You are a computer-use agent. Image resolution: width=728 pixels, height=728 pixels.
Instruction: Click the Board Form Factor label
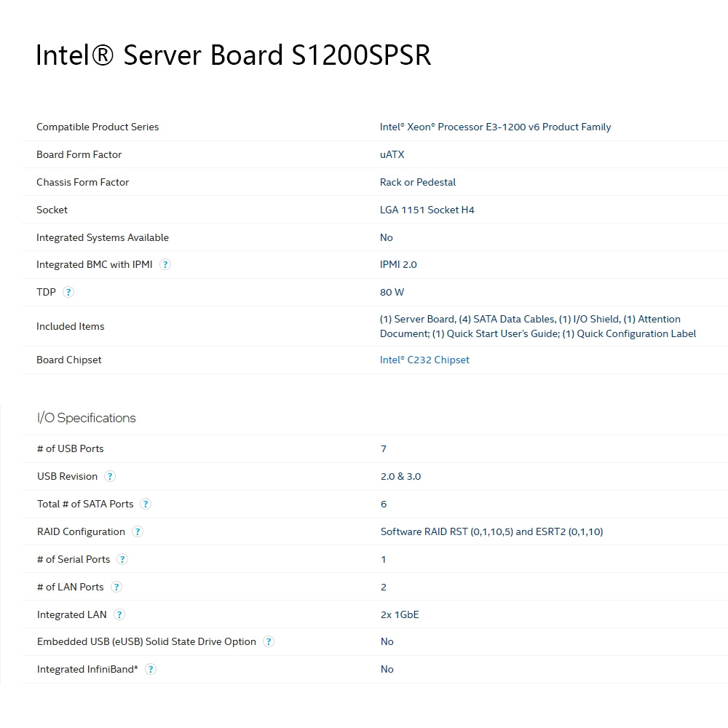[79, 154]
